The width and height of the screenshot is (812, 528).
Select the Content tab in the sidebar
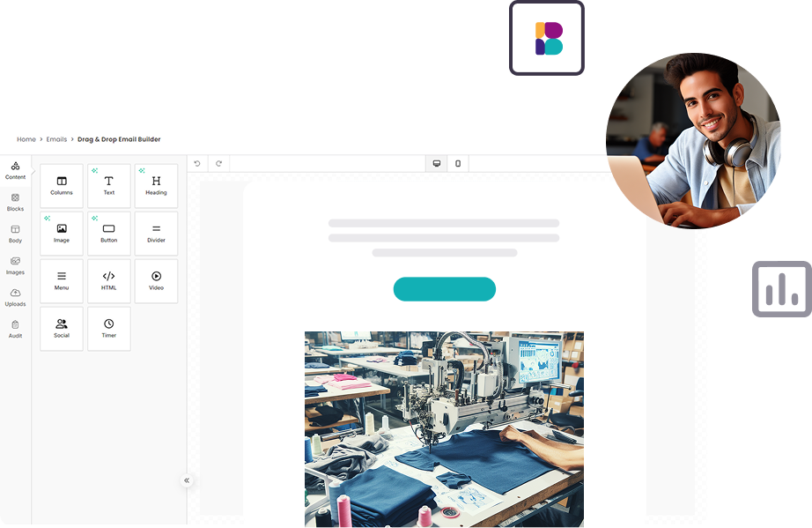[15, 170]
